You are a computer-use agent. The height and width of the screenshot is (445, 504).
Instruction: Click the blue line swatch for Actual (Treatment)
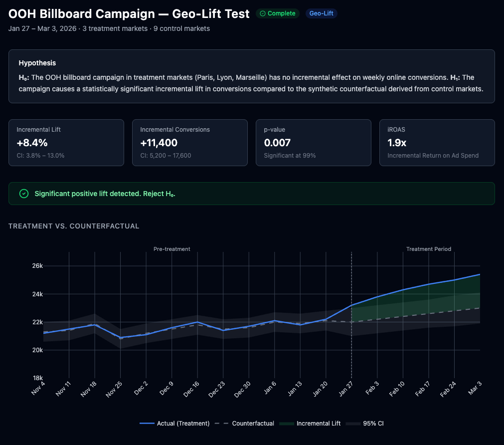(x=147, y=424)
